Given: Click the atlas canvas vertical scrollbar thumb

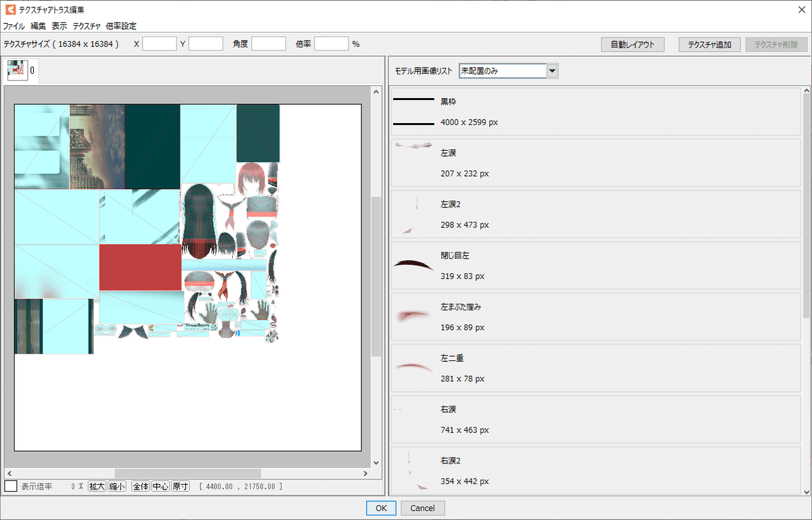Looking at the screenshot, I should click(376, 276).
